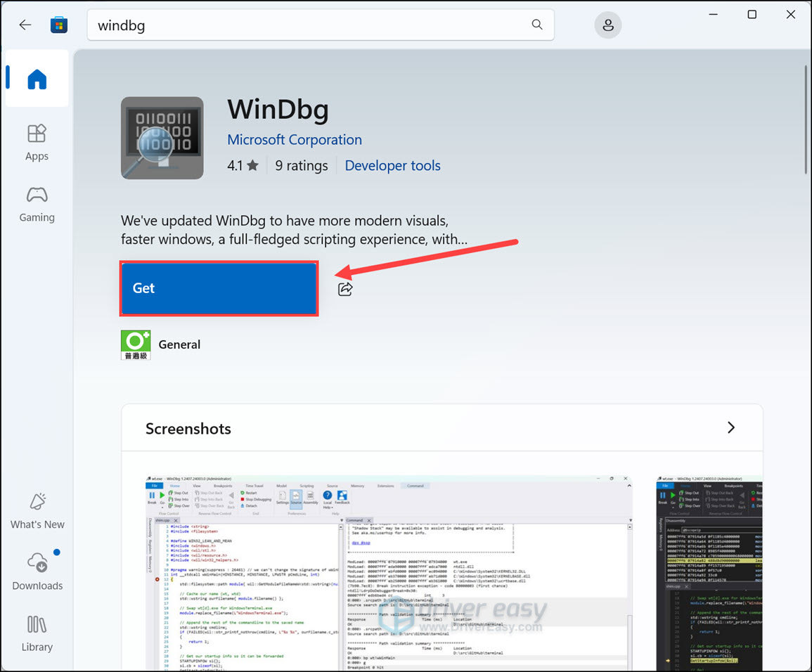Open the Downloads section
The width and height of the screenshot is (812, 672).
[x=37, y=573]
